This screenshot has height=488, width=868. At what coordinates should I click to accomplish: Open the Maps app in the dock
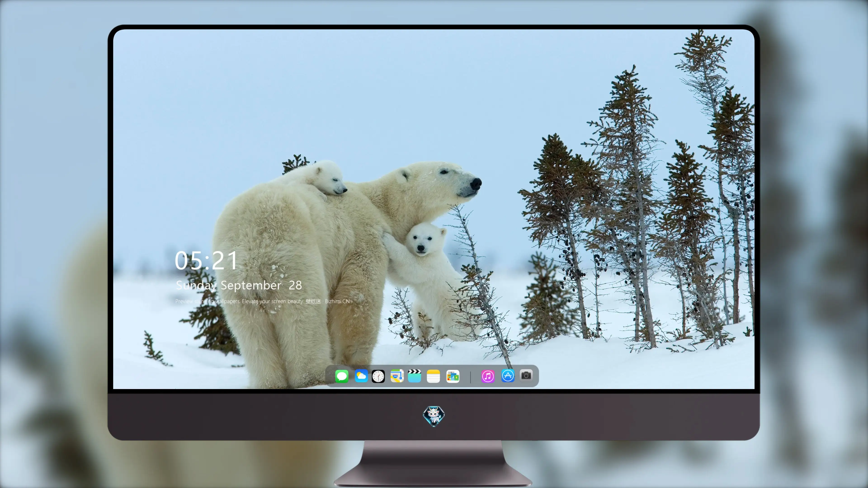[397, 376]
